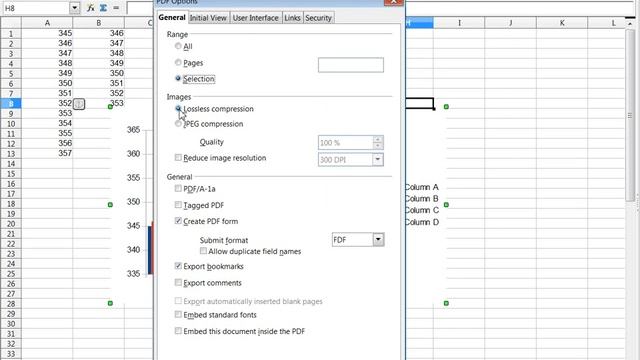640x360 pixels.
Task: Click chart's bottom-right green resize handle
Action: [446, 303]
